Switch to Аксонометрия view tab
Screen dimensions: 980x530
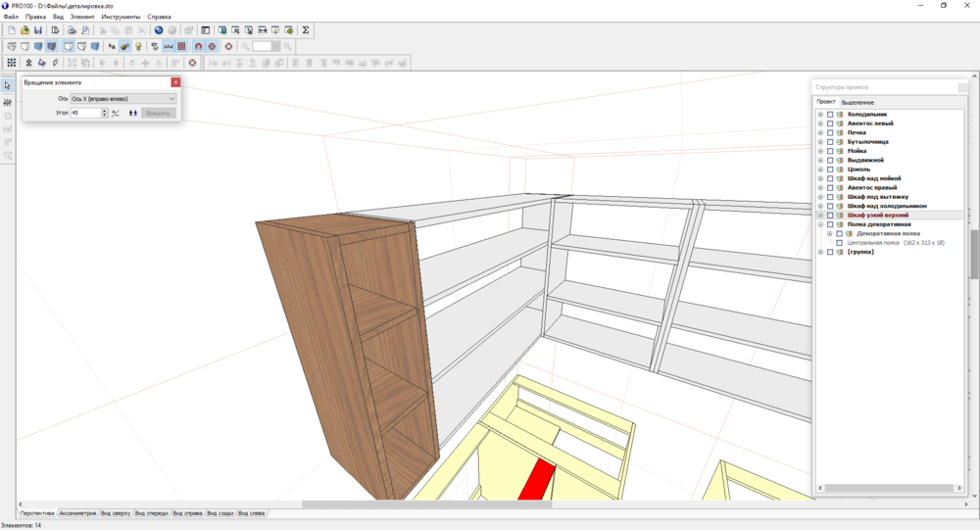tap(77, 513)
